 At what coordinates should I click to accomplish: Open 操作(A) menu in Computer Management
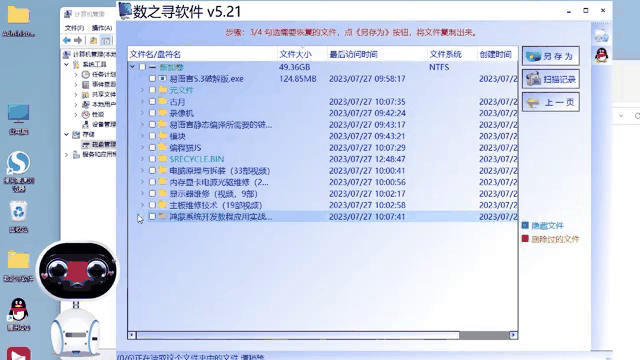pyautogui.click(x=102, y=28)
